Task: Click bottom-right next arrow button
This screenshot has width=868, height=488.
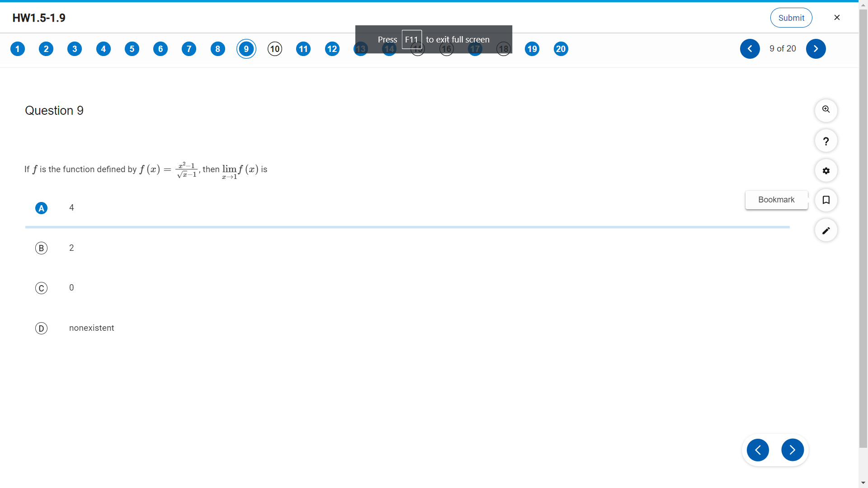Action: pos(792,450)
